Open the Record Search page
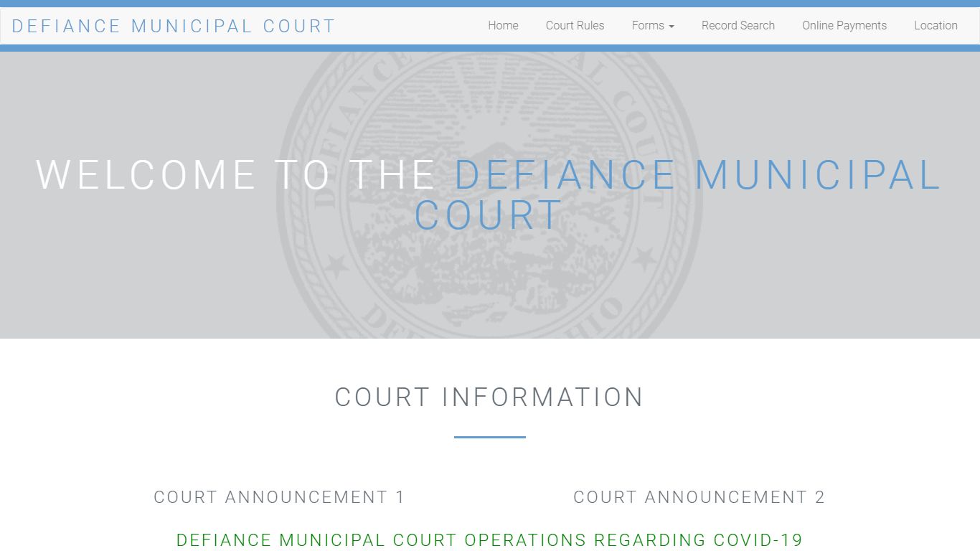This screenshot has width=980, height=551. tap(738, 25)
